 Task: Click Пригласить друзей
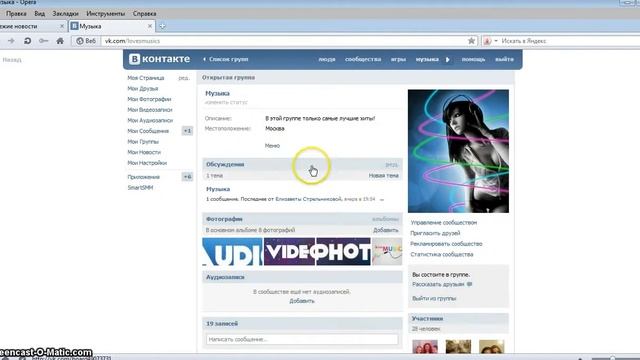point(435,233)
